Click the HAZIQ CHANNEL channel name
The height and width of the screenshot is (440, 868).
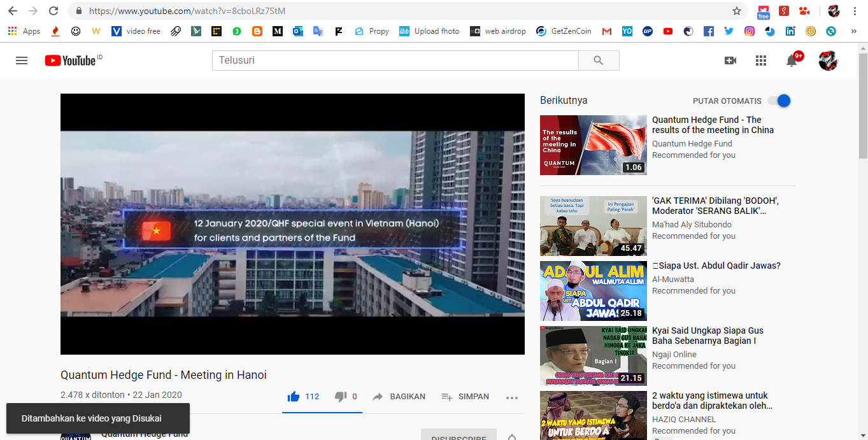(x=684, y=420)
